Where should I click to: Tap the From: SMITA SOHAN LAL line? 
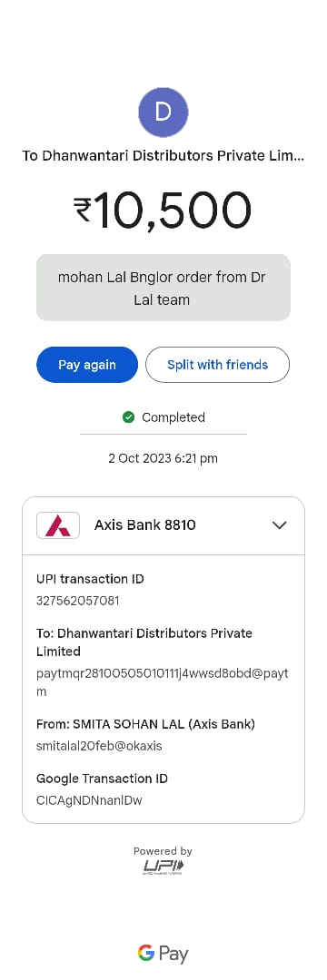point(145,724)
